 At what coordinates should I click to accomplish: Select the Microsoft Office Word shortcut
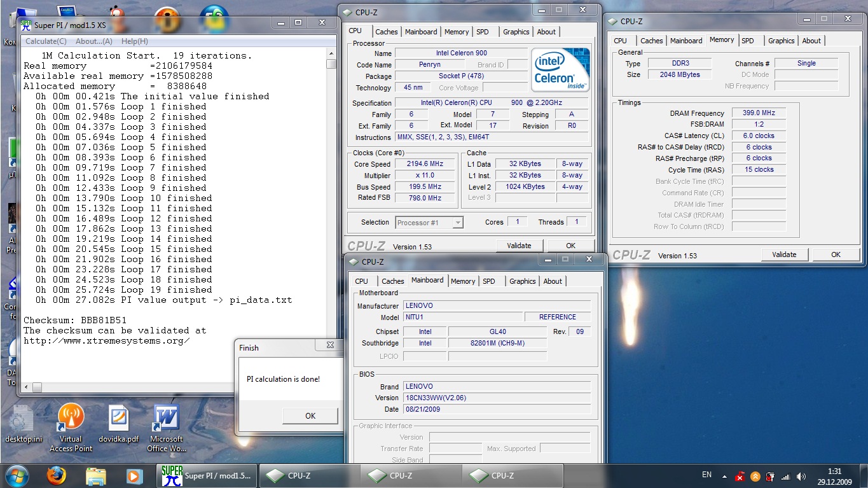[x=167, y=428]
